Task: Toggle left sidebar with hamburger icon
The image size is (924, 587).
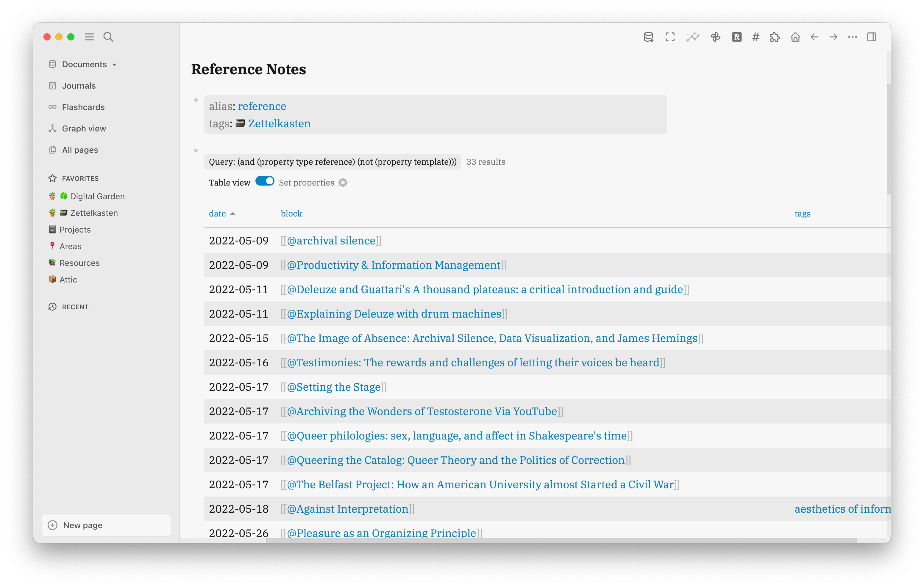Action: pyautogui.click(x=89, y=37)
